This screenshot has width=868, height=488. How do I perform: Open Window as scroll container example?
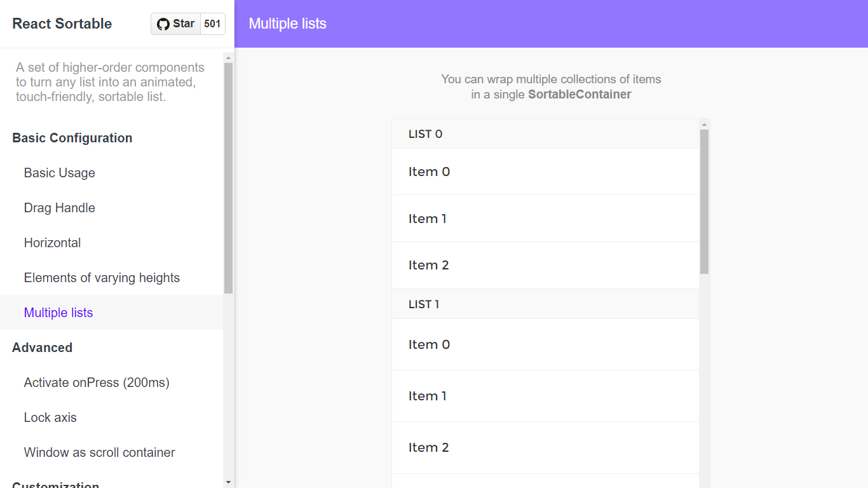click(99, 452)
